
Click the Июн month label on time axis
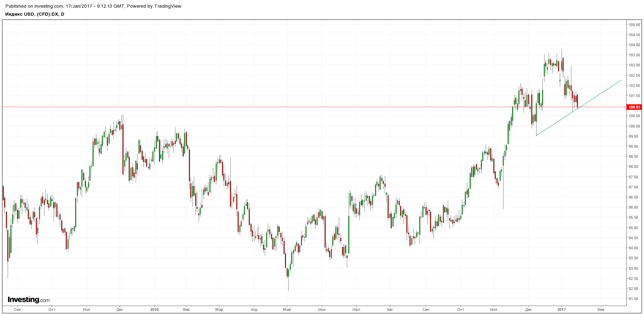tap(322, 309)
